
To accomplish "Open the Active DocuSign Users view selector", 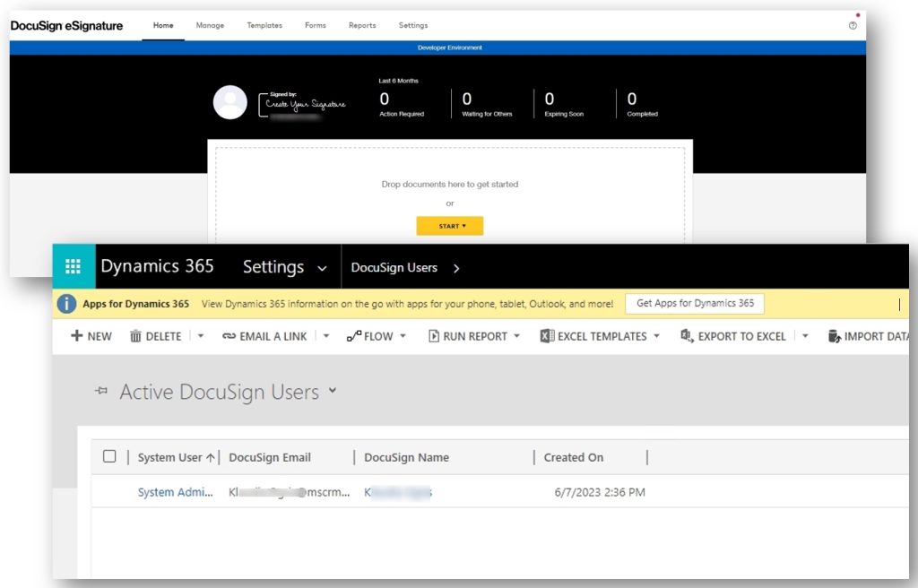I will (x=332, y=392).
